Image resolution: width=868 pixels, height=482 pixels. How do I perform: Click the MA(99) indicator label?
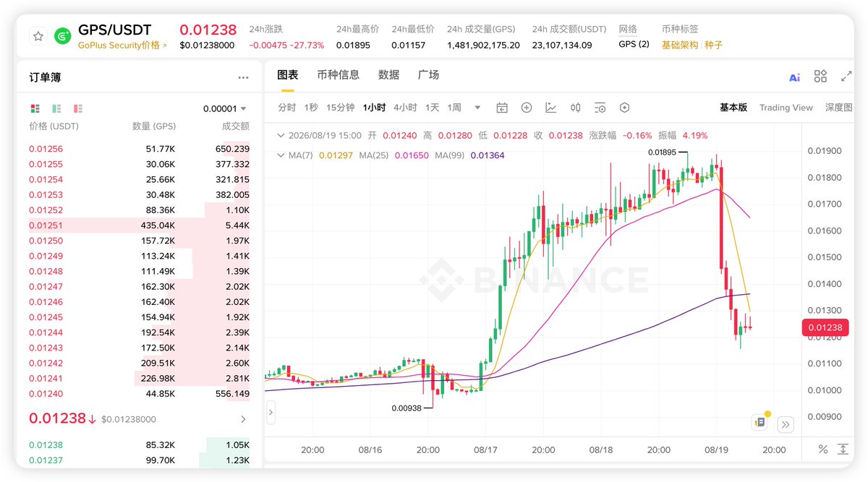point(451,155)
